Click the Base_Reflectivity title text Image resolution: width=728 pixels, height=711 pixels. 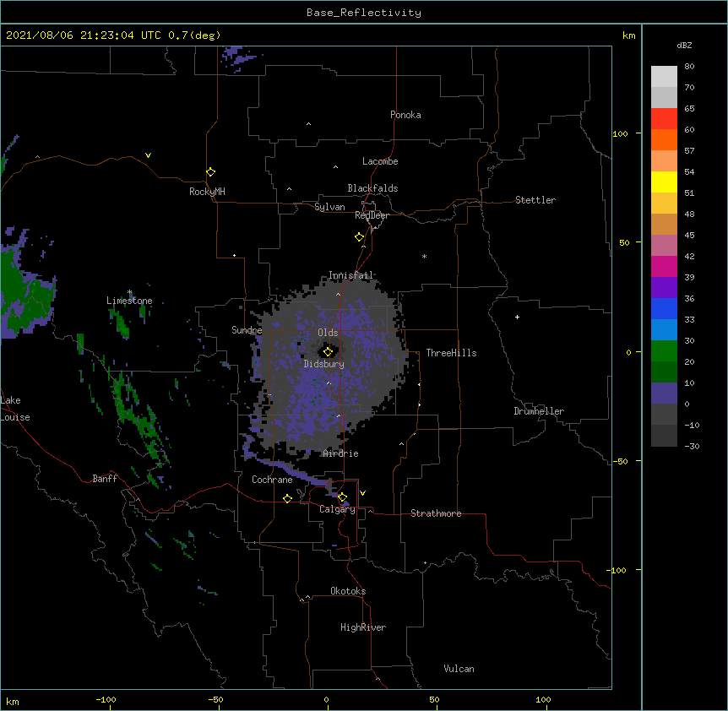point(364,13)
